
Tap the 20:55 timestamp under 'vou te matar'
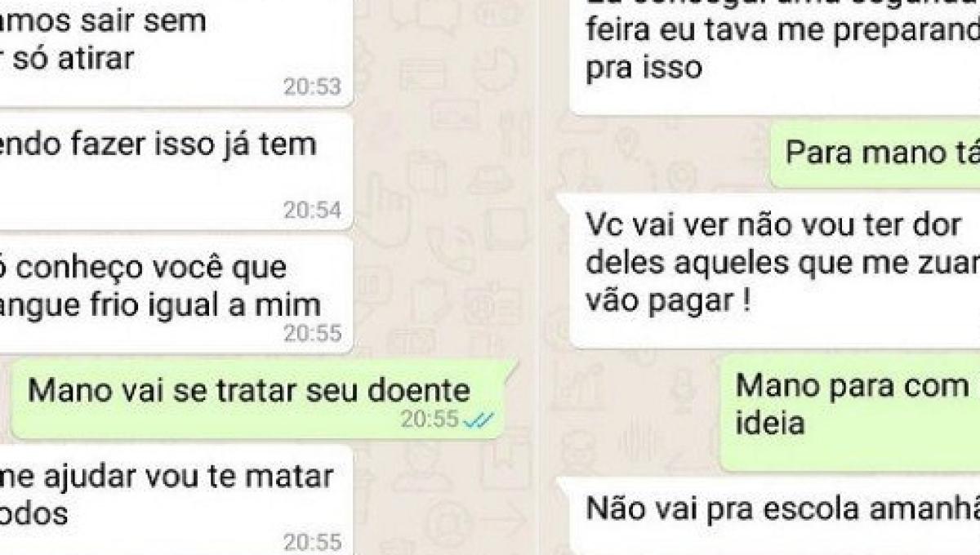click(x=312, y=542)
